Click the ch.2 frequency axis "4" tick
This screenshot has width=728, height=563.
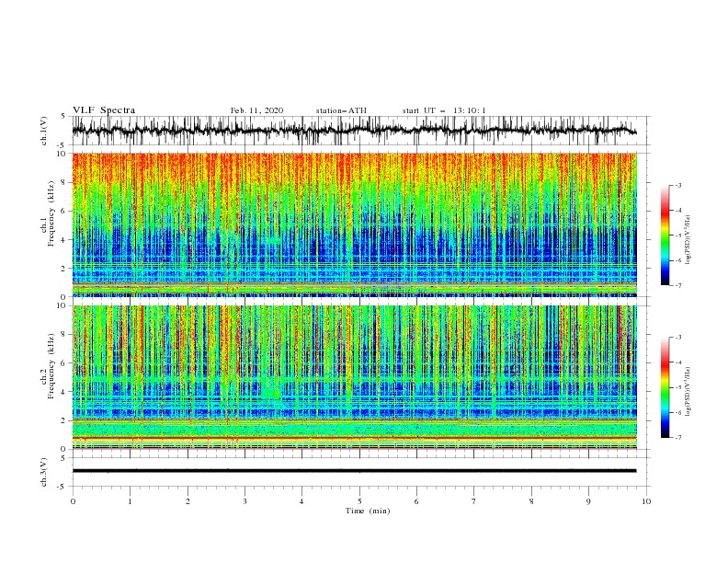[x=63, y=392]
